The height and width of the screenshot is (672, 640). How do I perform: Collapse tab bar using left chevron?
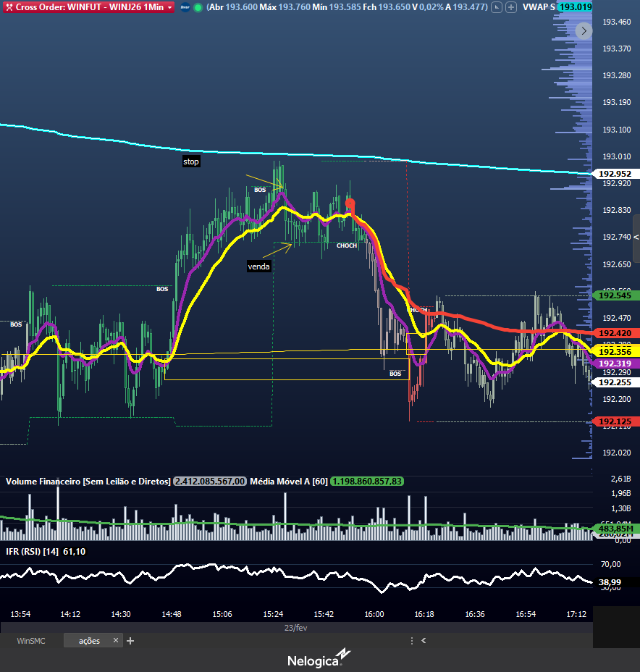(424, 641)
